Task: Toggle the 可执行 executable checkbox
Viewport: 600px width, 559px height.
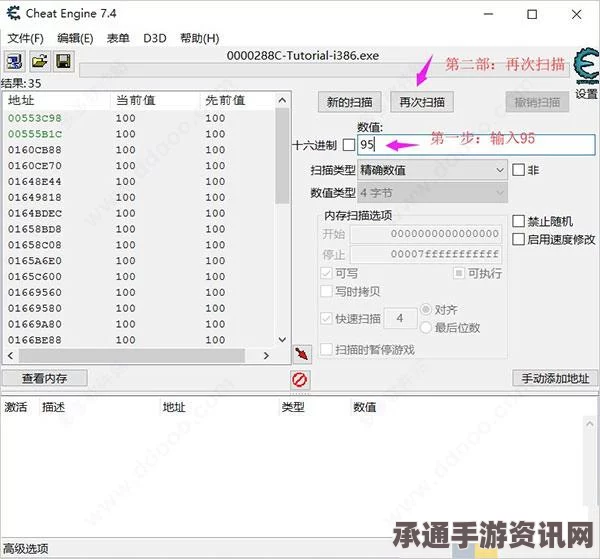Action: point(458,273)
